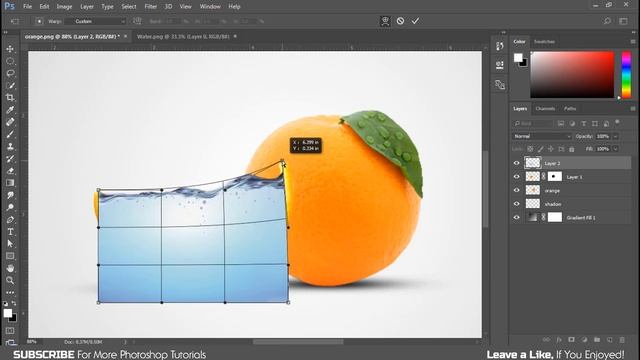Open the Warp style Custom dropdown
The image size is (640, 360).
point(96,21)
